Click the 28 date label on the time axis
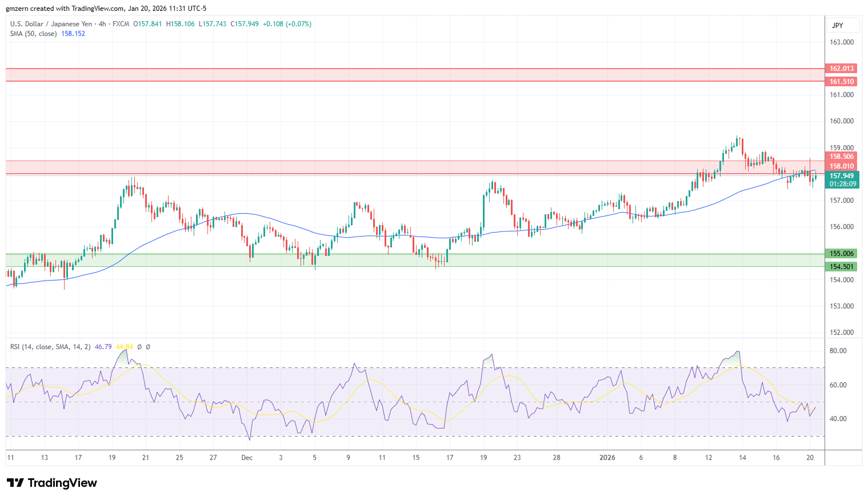The width and height of the screenshot is (868, 500). (557, 458)
